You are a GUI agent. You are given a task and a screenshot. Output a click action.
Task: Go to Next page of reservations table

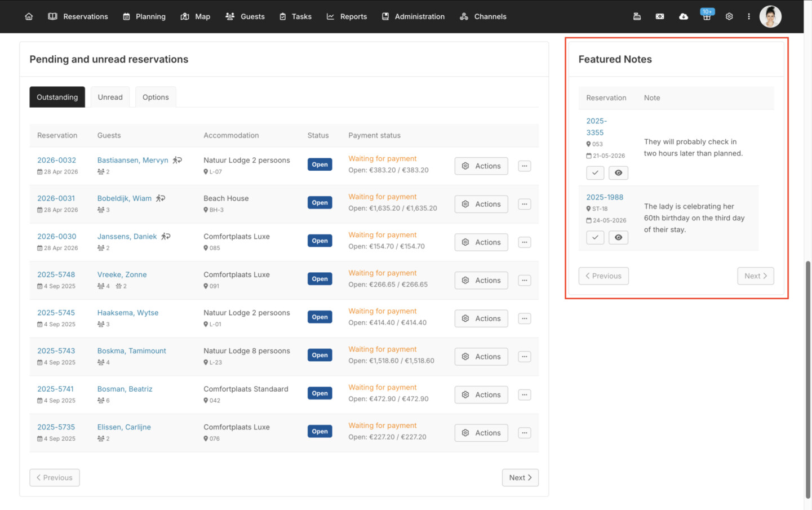pos(520,477)
